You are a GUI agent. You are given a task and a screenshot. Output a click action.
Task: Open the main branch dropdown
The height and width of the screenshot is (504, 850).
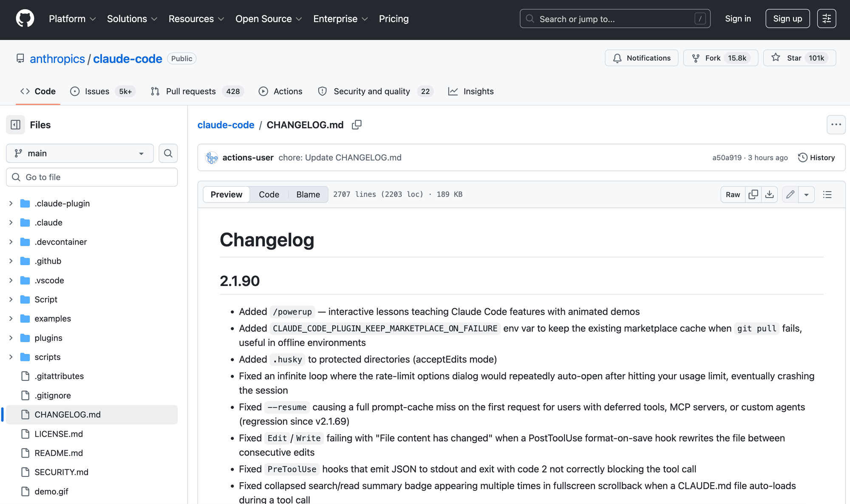point(80,153)
